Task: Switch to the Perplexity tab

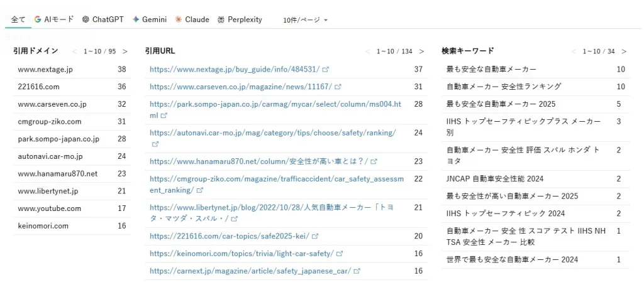Action: tap(240, 19)
